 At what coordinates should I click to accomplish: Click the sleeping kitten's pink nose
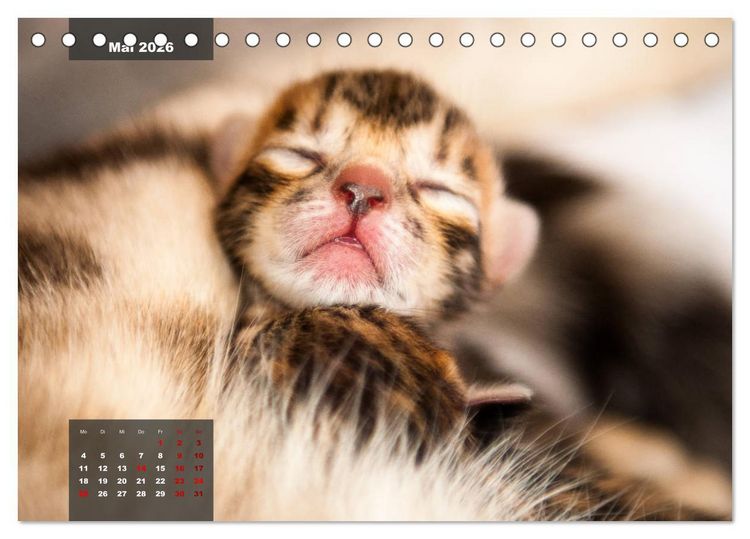tap(362, 190)
